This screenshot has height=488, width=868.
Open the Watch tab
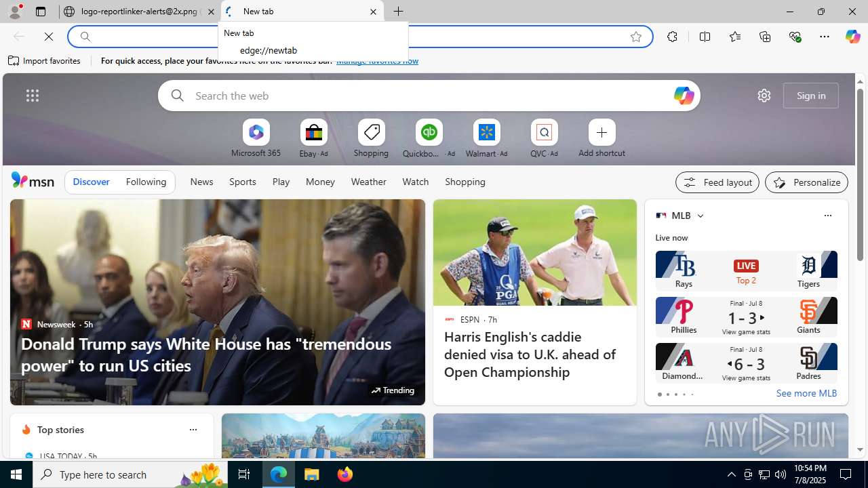click(x=415, y=182)
